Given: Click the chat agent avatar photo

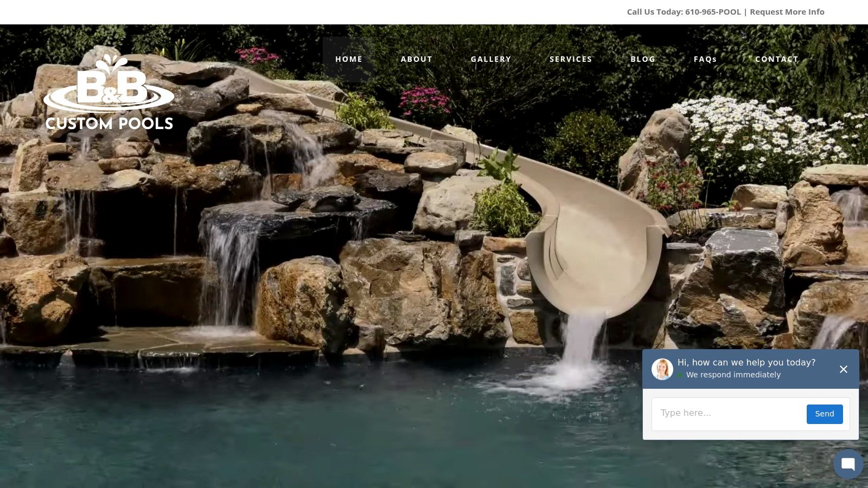Looking at the screenshot, I should point(662,369).
